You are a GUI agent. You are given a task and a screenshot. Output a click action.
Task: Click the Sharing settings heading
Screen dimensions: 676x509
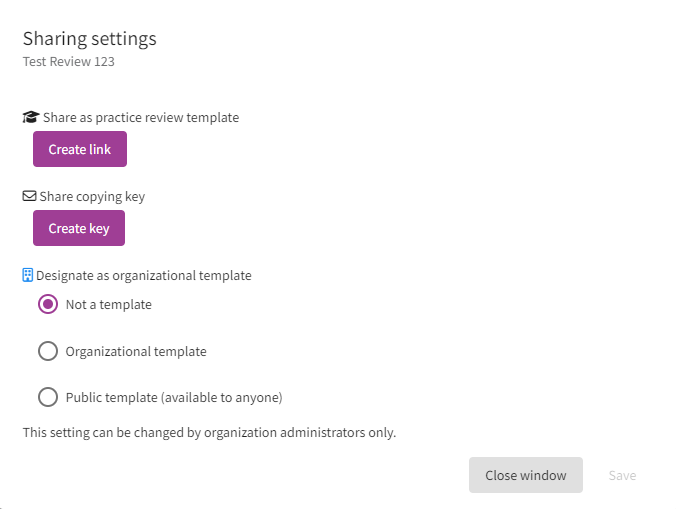[x=90, y=39]
